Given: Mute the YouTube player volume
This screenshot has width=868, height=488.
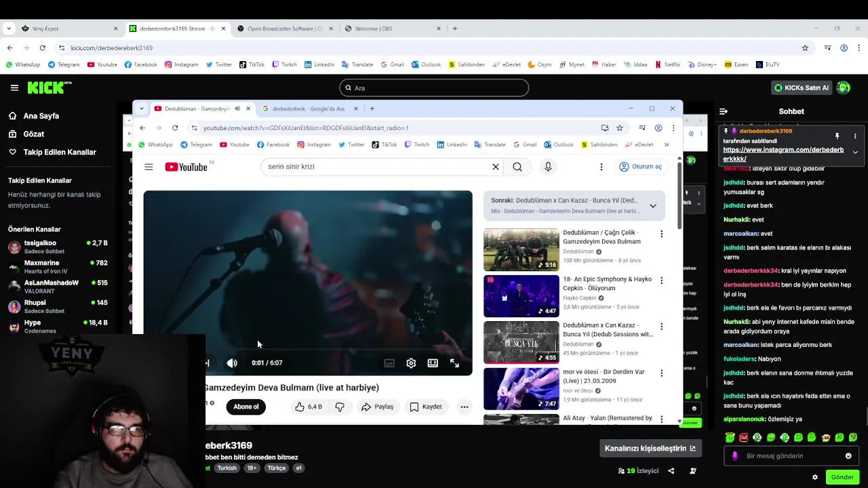Looking at the screenshot, I should pyautogui.click(x=232, y=363).
